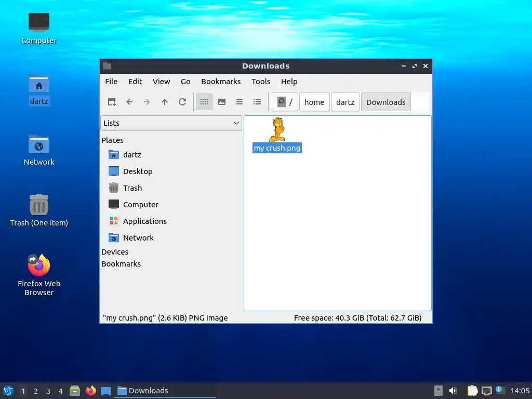Viewport: 532px width, 399px height.
Task: Click the free space status text
Action: point(357,318)
